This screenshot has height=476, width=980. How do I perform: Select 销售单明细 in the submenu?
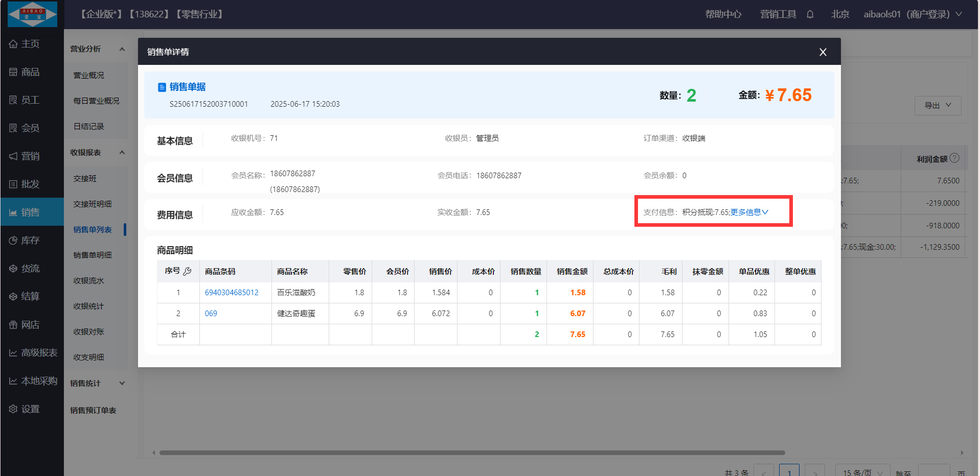tap(93, 255)
